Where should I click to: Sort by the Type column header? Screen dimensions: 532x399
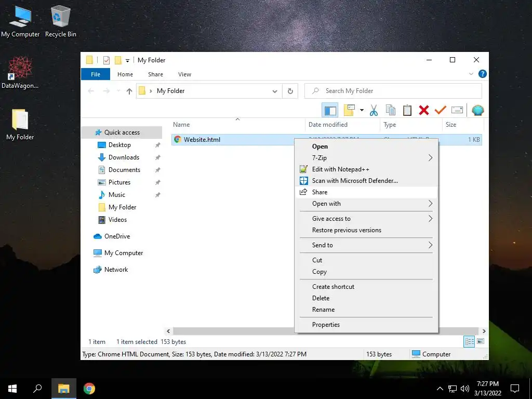(x=411, y=125)
